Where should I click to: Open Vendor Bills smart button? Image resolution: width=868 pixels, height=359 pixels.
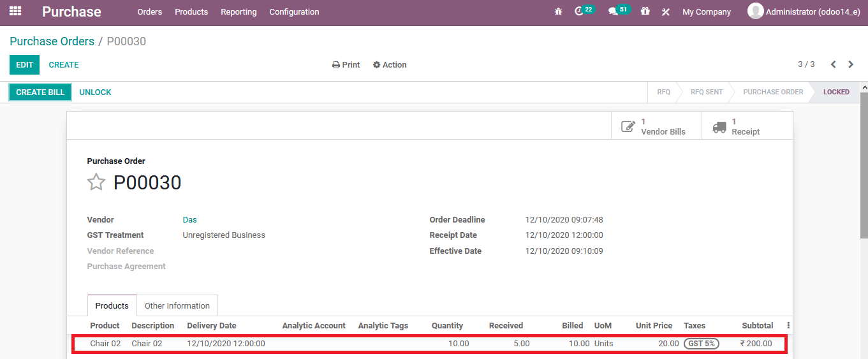(x=656, y=126)
